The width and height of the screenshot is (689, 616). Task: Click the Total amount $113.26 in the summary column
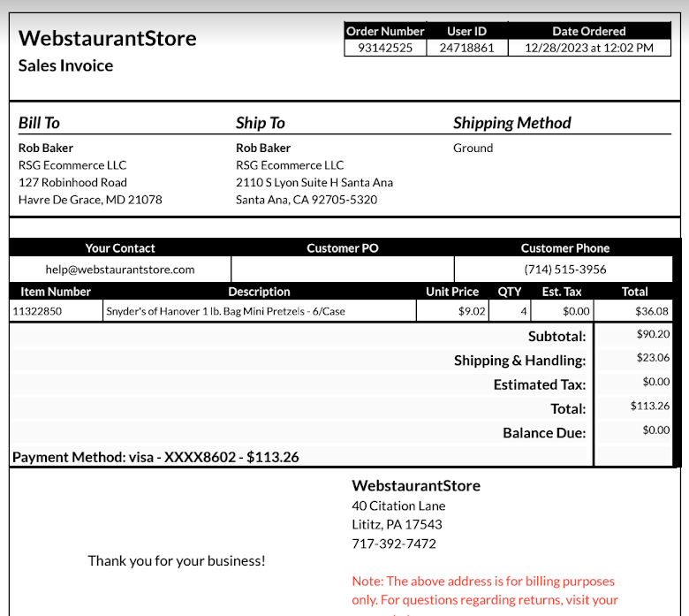point(650,406)
